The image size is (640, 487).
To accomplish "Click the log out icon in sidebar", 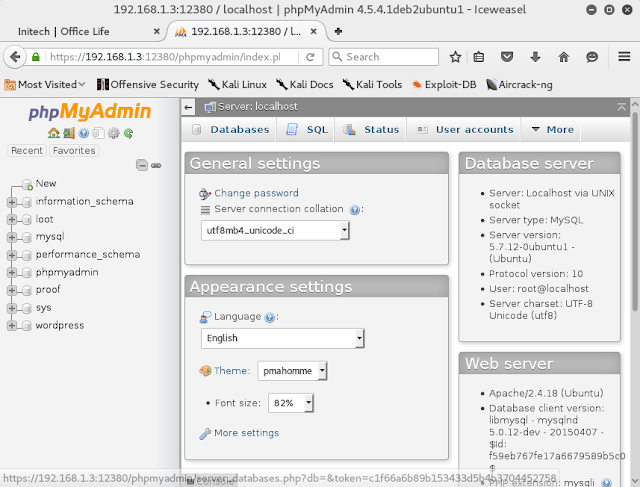I will tap(69, 133).
